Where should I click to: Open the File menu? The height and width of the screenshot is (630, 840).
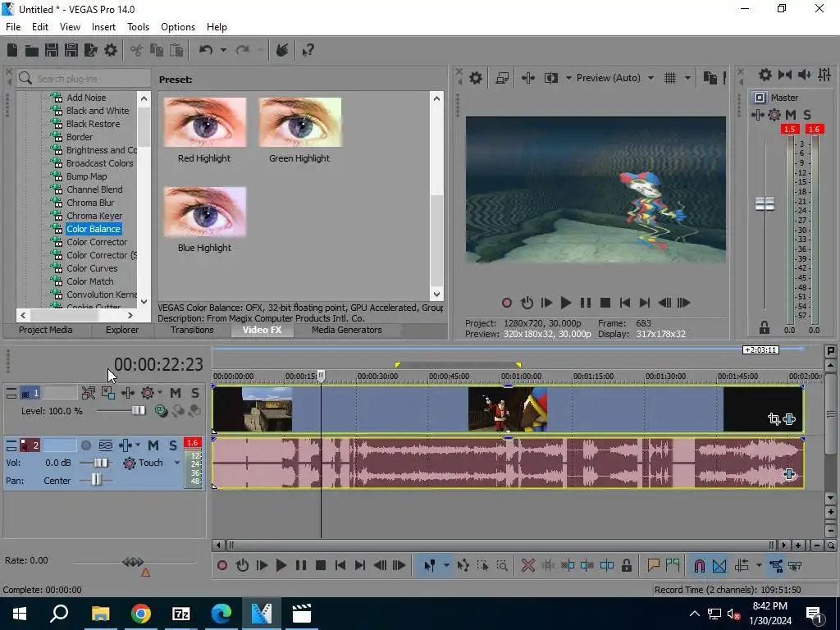[13, 27]
